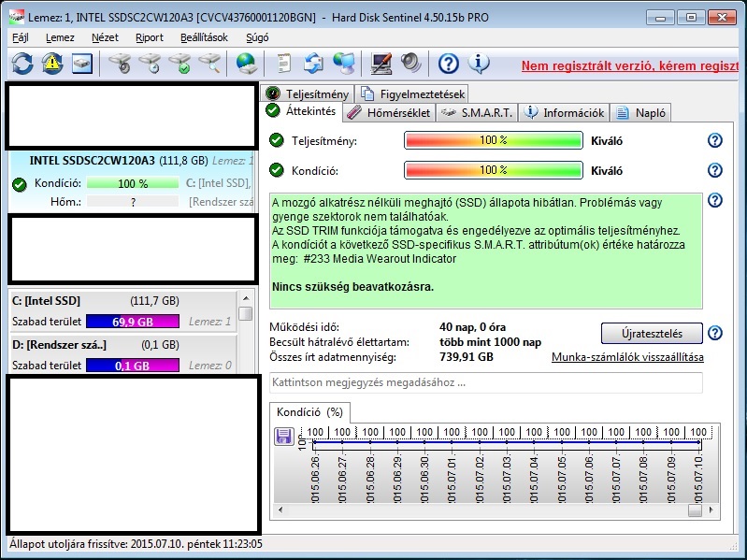747x560 pixels.
Task: Click the floppy save icon on condition graph
Action: pyautogui.click(x=284, y=437)
